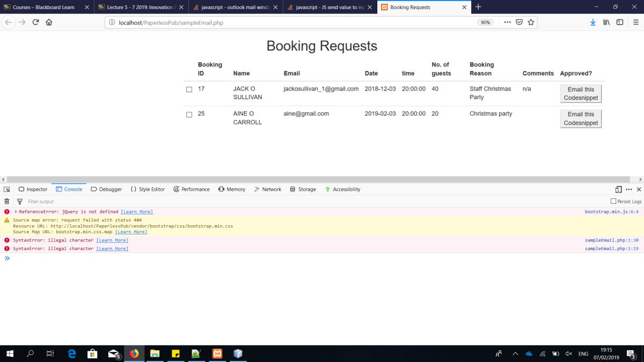Open the Memory devtools tab
This screenshot has height=362, width=644.
pyautogui.click(x=232, y=189)
